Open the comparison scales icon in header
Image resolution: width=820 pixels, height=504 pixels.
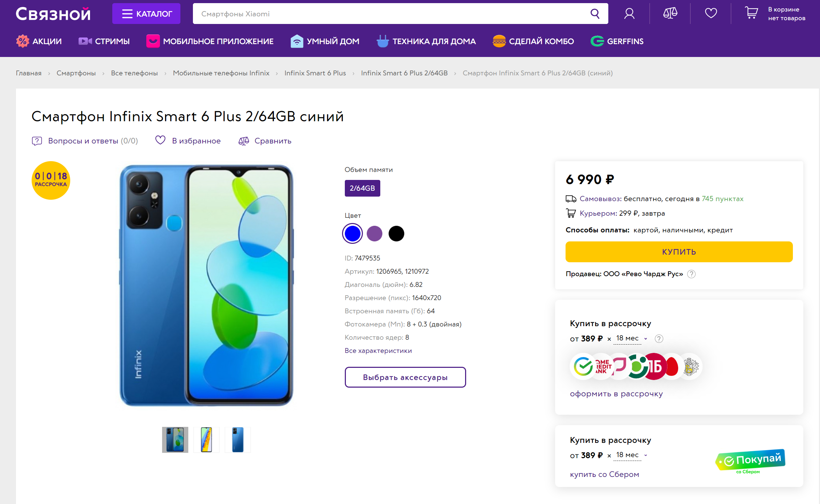pyautogui.click(x=670, y=14)
